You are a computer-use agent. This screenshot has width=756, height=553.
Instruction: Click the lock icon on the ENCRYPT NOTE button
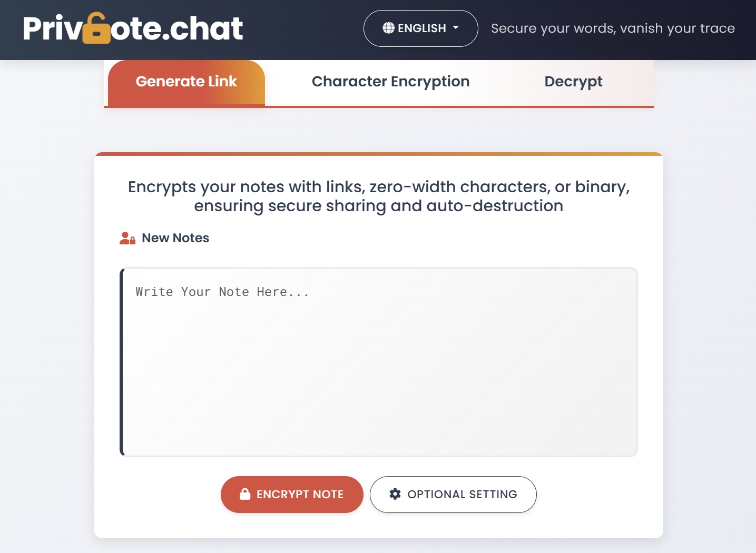coord(244,494)
